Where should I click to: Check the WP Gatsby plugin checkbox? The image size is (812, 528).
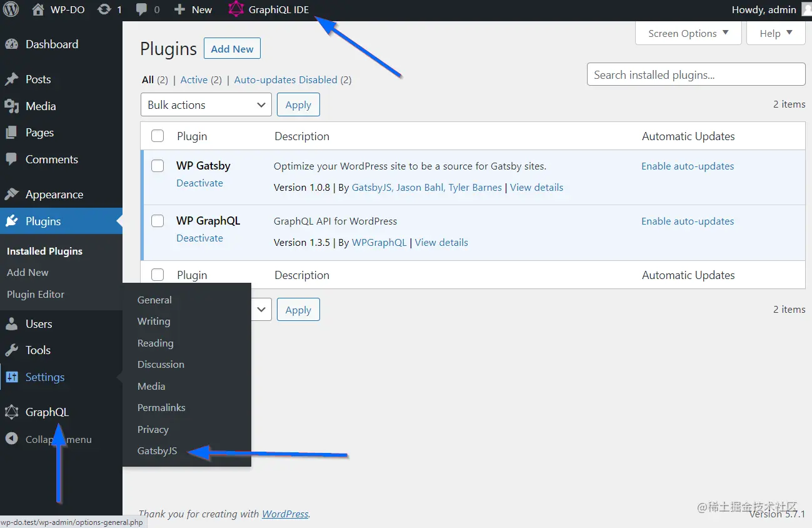[x=157, y=166]
